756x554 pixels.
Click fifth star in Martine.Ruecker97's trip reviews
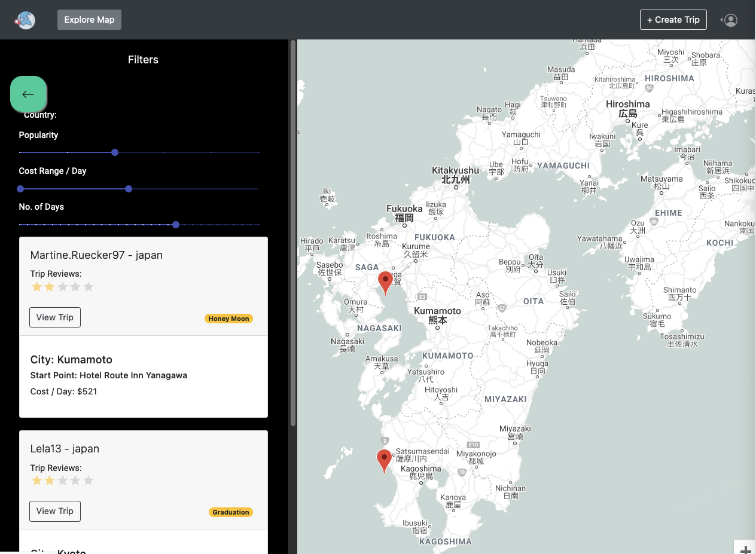coord(89,287)
